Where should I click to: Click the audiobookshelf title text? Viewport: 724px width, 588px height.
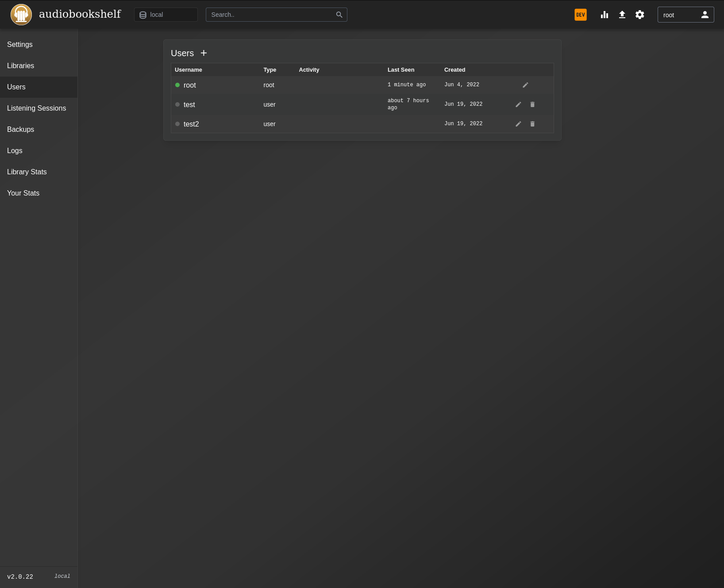tap(80, 14)
